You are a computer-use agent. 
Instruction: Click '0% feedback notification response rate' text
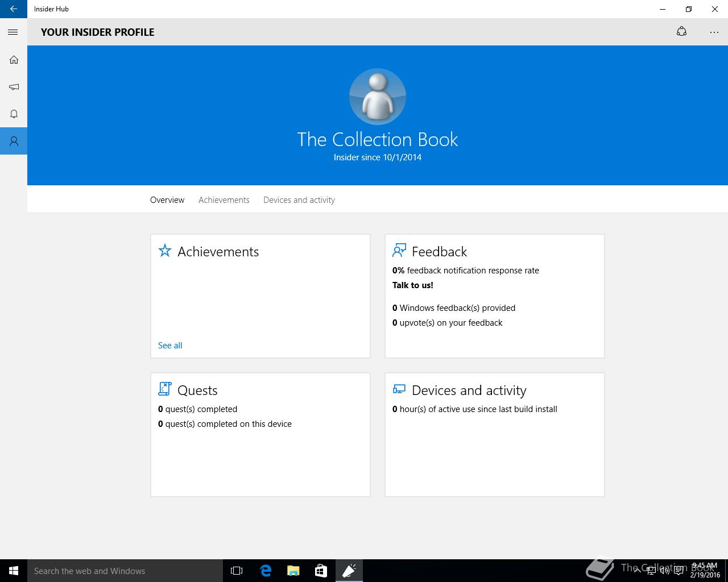(x=466, y=271)
